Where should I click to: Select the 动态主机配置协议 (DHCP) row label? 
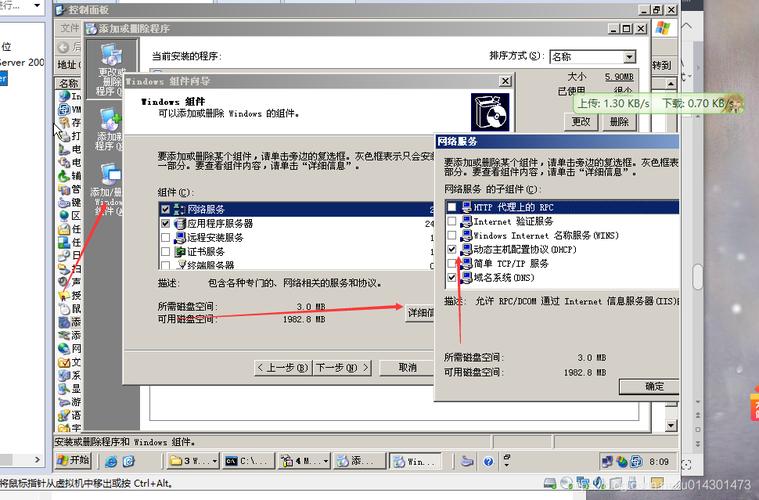point(525,249)
